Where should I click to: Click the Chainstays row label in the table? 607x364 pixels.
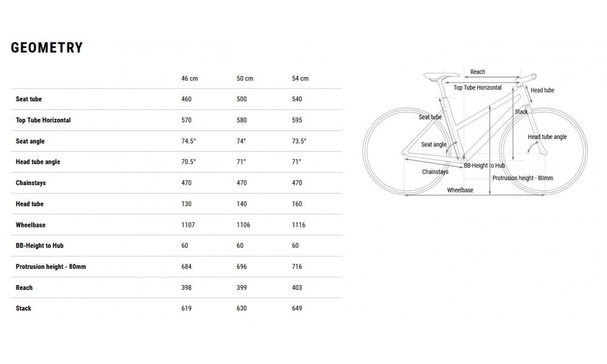tap(31, 183)
